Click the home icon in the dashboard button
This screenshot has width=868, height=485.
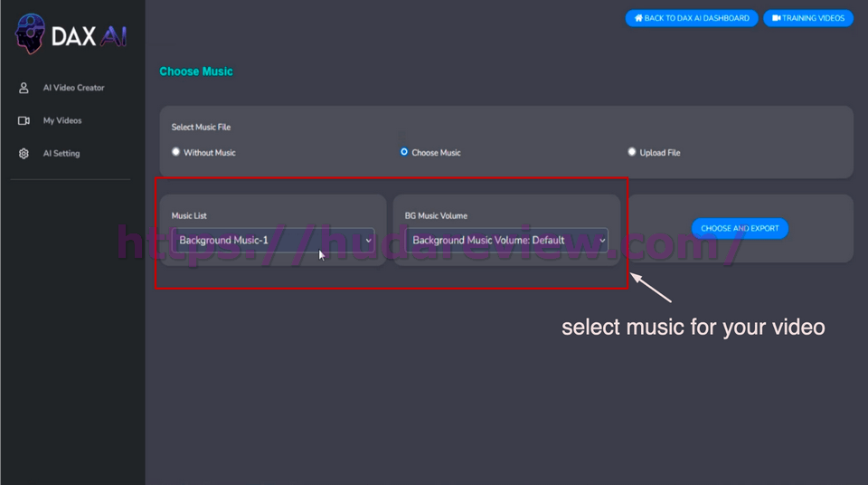point(638,18)
